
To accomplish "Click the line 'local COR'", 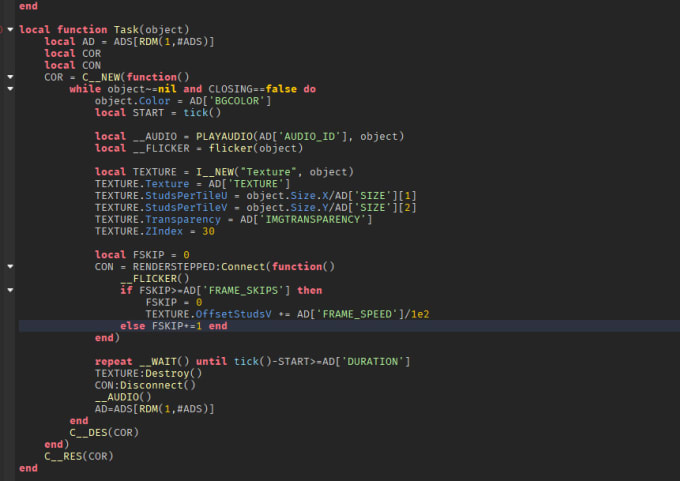I will pyautogui.click(x=72, y=53).
